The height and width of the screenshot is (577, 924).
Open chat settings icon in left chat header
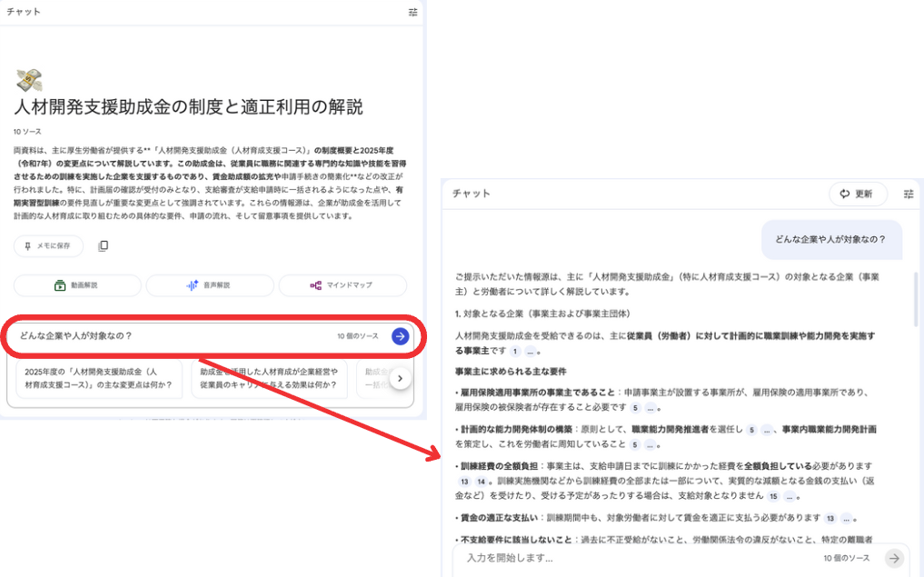click(413, 13)
